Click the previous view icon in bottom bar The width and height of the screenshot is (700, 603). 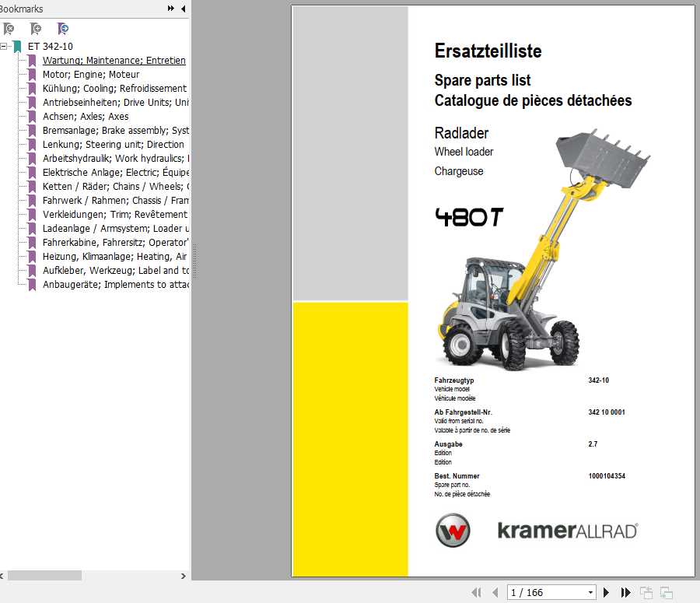(x=646, y=592)
